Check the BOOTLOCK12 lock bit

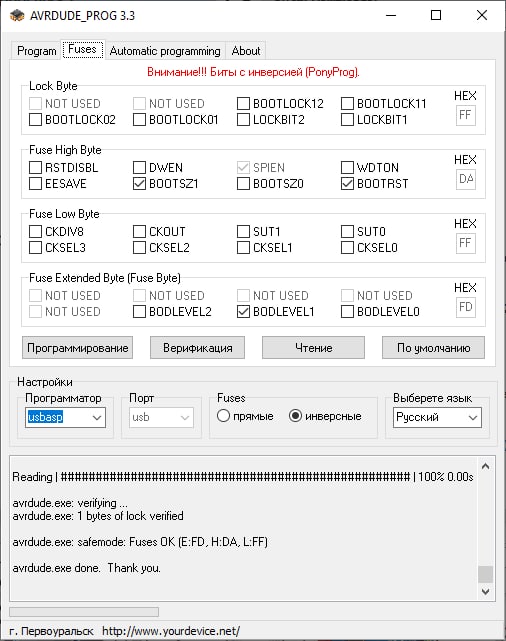243,103
